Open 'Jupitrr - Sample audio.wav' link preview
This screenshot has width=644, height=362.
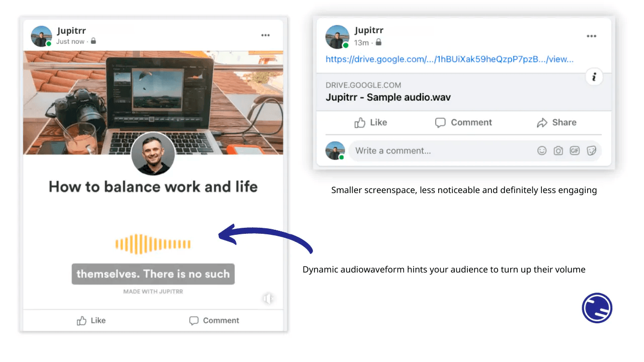(x=463, y=92)
